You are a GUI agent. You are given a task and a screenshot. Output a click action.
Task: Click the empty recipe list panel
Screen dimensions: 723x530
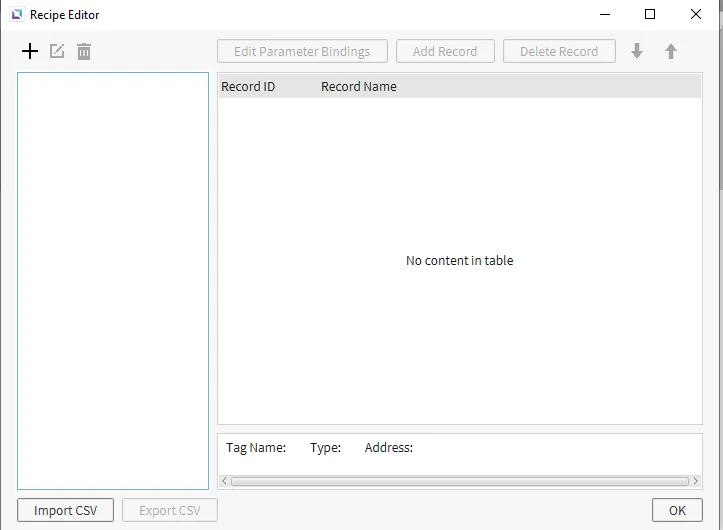click(x=113, y=280)
